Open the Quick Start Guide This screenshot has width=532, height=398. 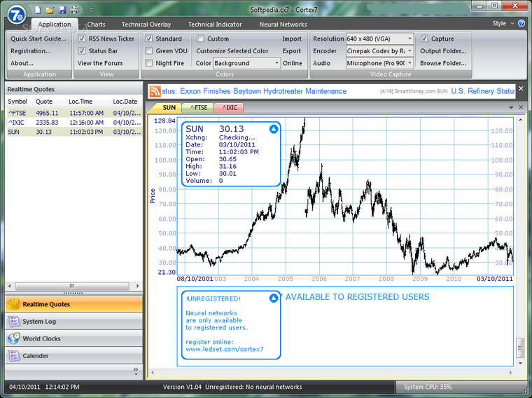pos(38,39)
